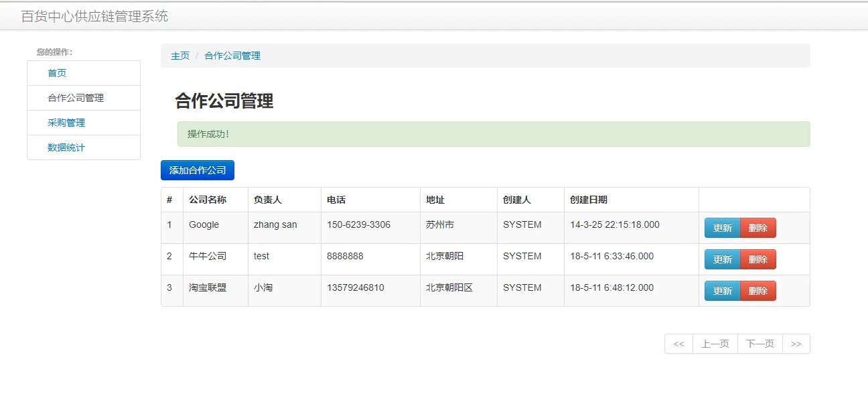Screen dimensions: 868x402
Task: Click the 苏州市 address cell
Action: tap(459, 228)
